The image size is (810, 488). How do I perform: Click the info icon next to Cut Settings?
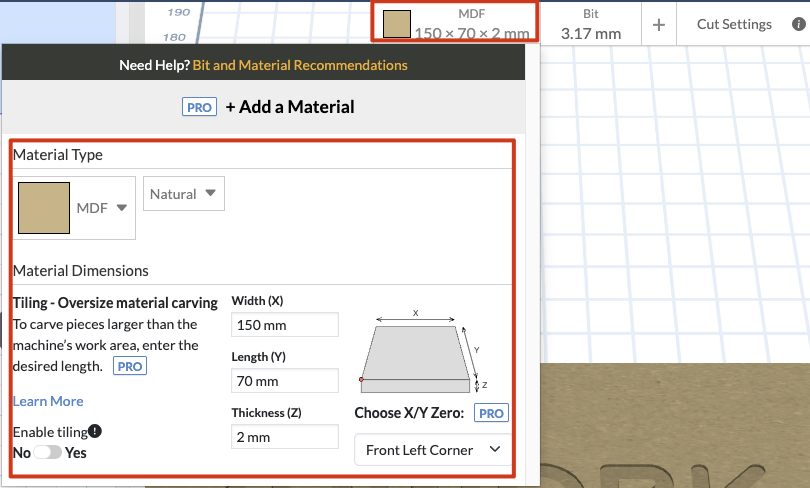(x=797, y=25)
